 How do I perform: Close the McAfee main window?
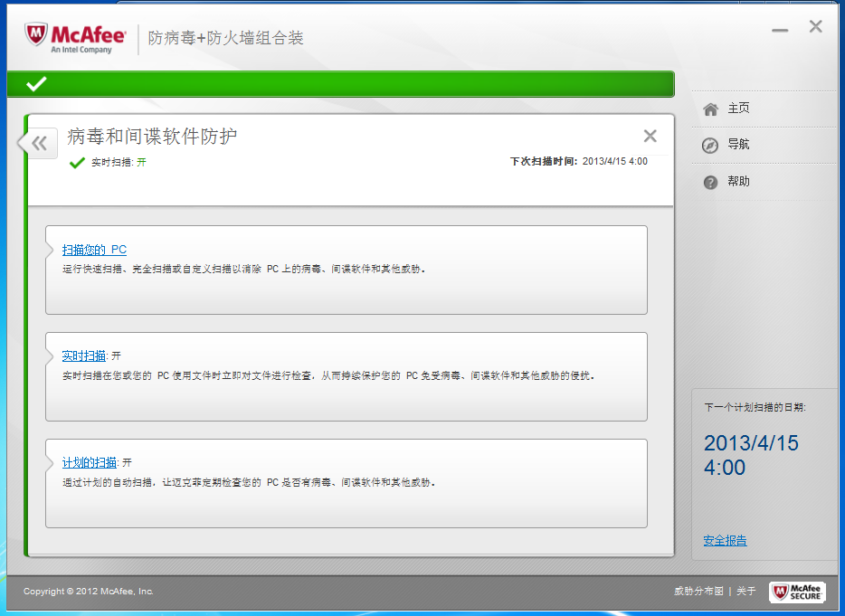tap(815, 27)
